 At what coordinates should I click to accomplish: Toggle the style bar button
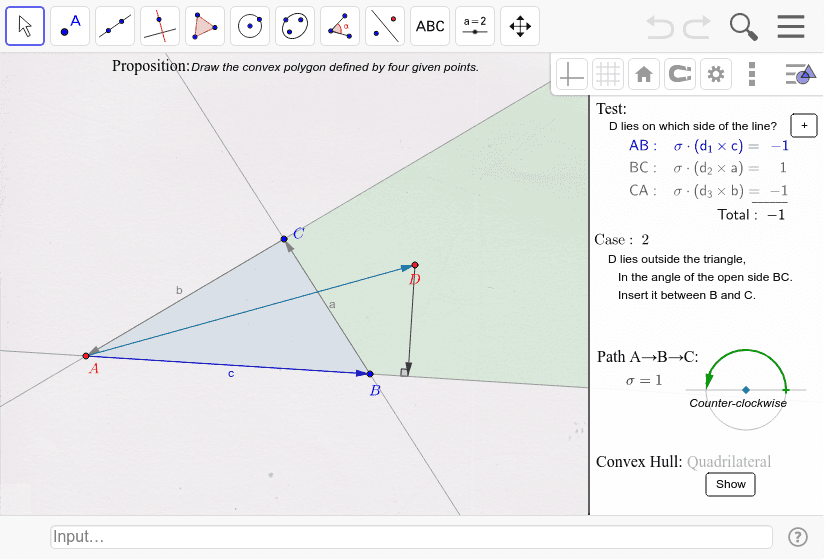tap(800, 74)
